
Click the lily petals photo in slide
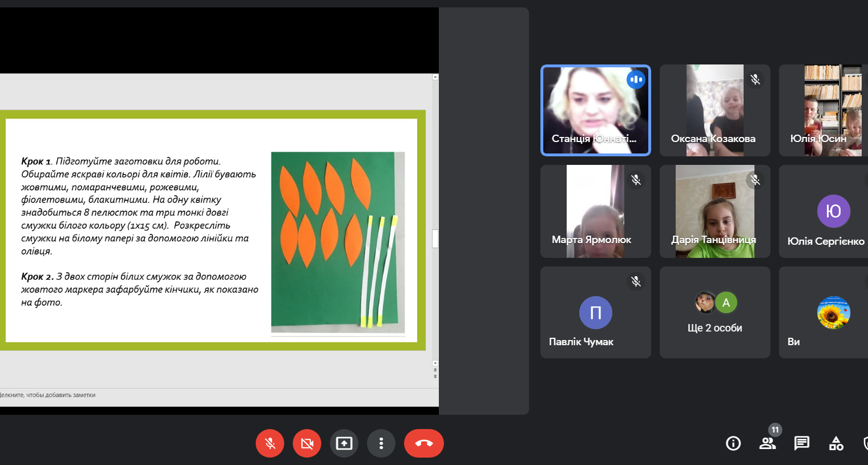pyautogui.click(x=338, y=242)
